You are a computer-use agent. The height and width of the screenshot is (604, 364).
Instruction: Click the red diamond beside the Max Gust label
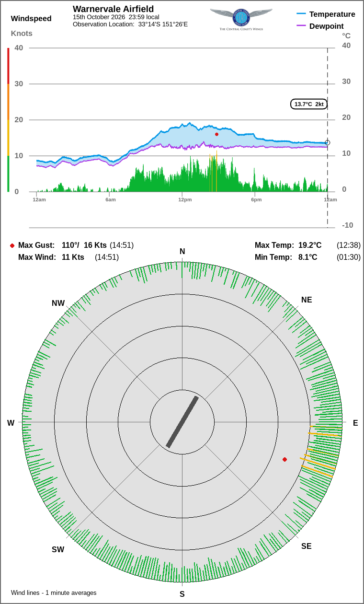pos(12,245)
